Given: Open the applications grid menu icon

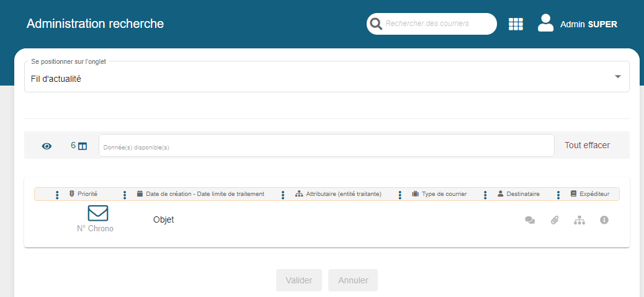Looking at the screenshot, I should pyautogui.click(x=516, y=24).
